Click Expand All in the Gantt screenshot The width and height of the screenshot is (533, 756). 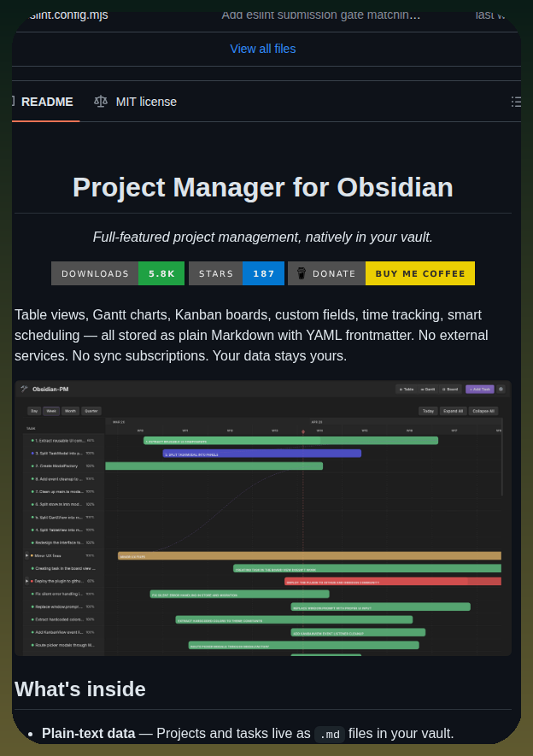453,411
